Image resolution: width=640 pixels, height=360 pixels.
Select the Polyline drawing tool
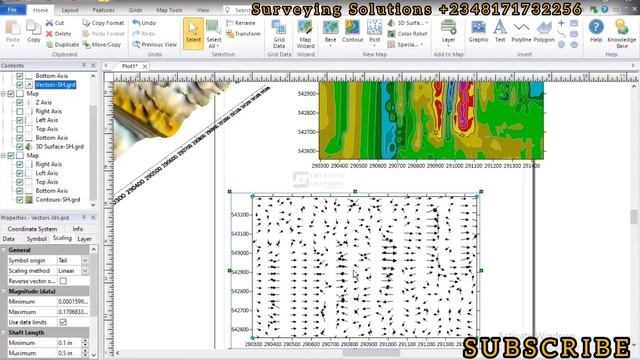[x=521, y=31]
